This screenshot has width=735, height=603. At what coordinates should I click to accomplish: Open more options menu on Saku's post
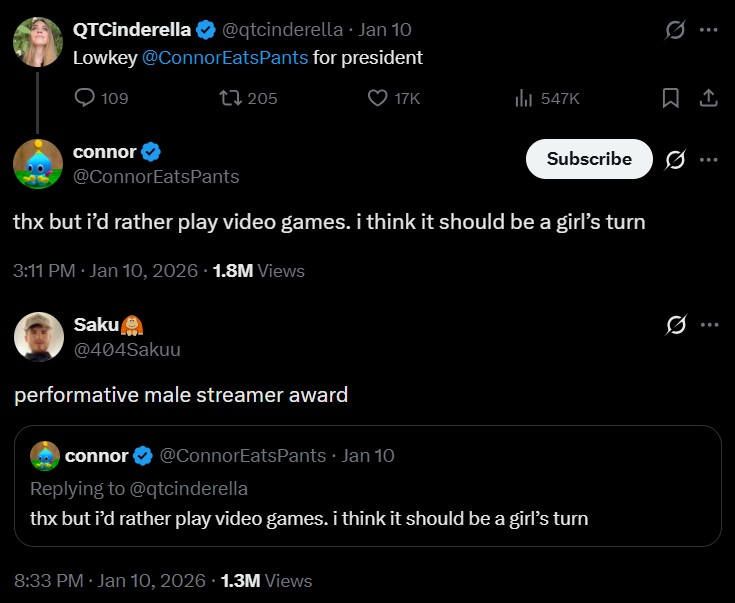tap(709, 324)
